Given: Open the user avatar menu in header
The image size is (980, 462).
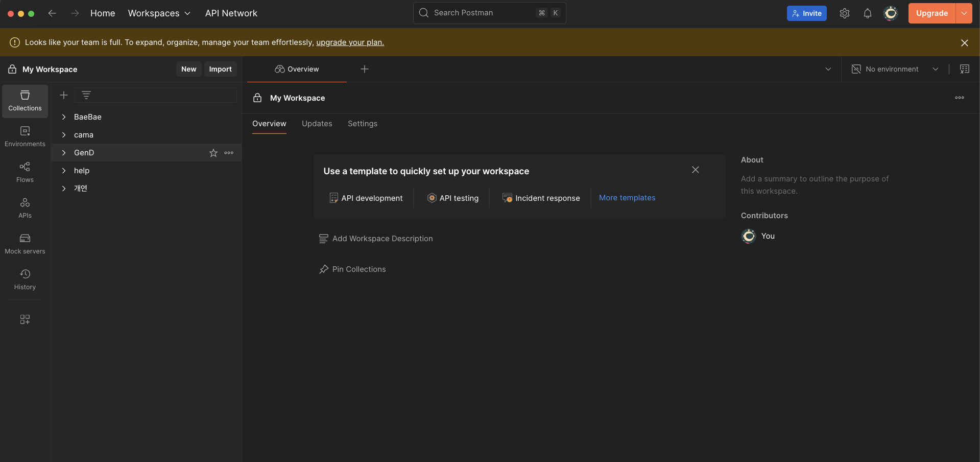Looking at the screenshot, I should [891, 13].
